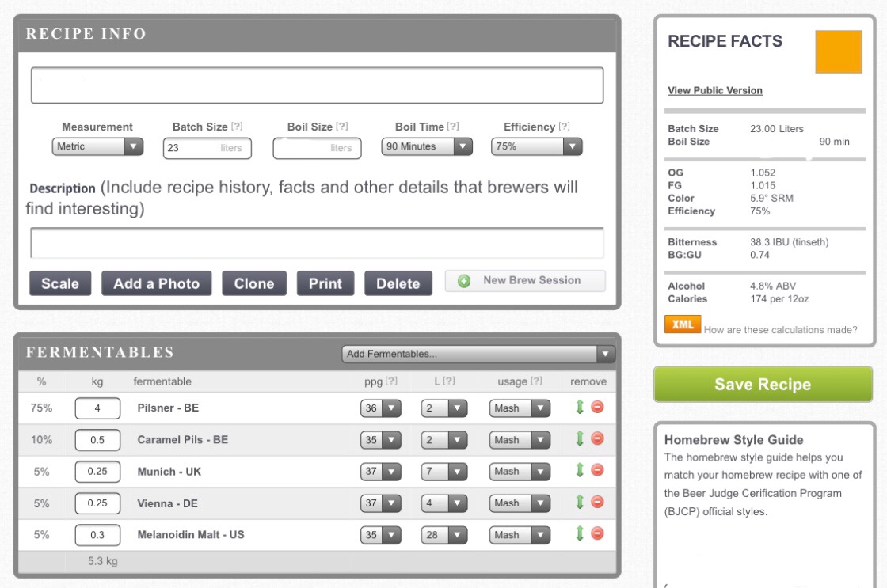
Task: Delete the Munich - UK row
Action: 597,471
